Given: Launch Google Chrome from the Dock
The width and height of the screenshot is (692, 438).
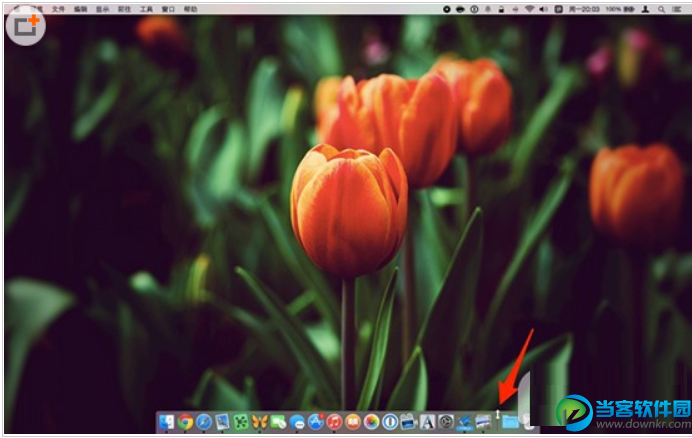Looking at the screenshot, I should (185, 422).
